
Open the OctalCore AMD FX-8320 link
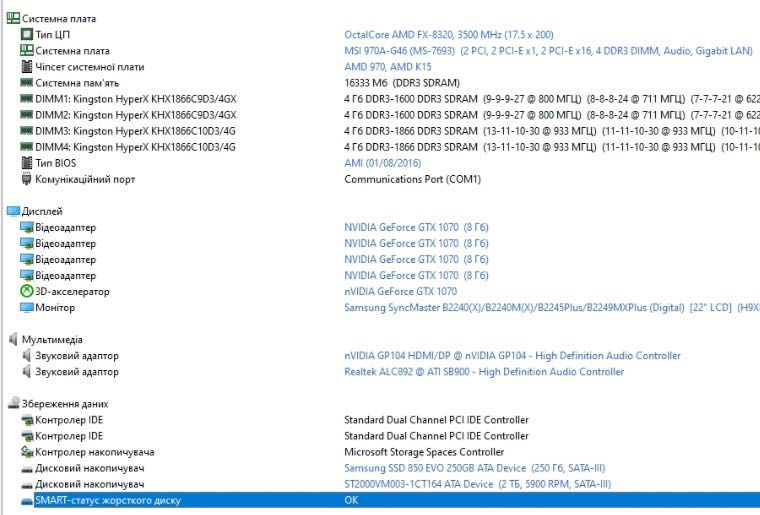pyautogui.click(x=449, y=34)
